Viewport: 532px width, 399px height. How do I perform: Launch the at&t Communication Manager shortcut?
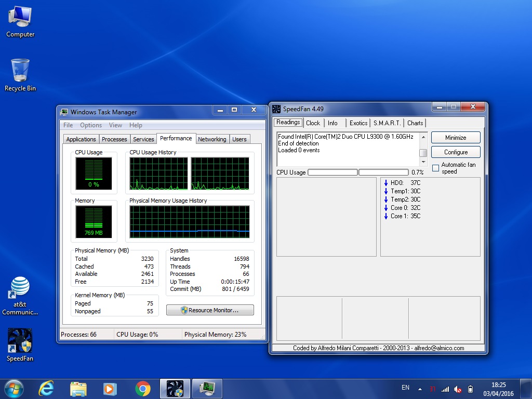point(20,296)
